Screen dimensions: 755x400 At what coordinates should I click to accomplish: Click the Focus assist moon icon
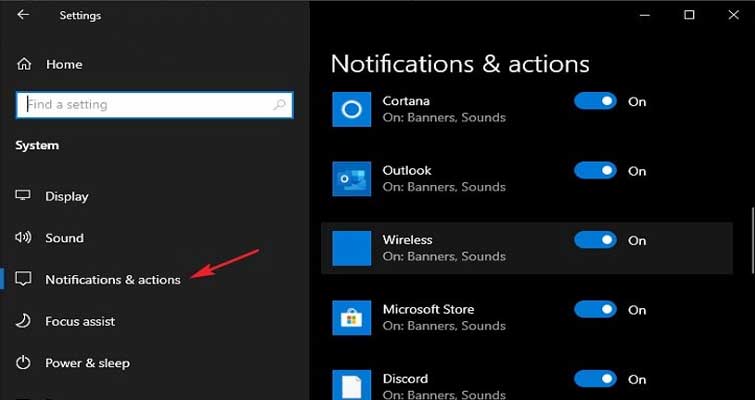click(23, 321)
